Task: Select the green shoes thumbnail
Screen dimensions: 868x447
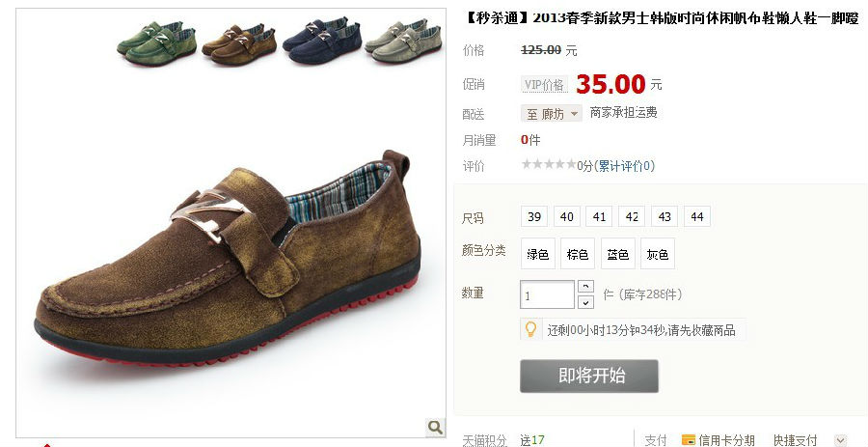Action: [x=156, y=43]
